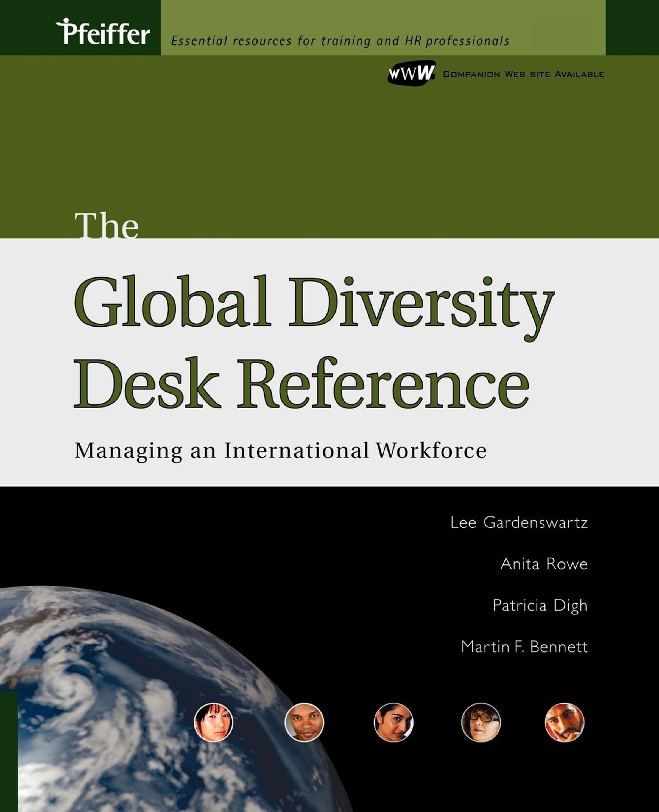Click the WWW companion website icon
The width and height of the screenshot is (659, 812).
pos(411,72)
